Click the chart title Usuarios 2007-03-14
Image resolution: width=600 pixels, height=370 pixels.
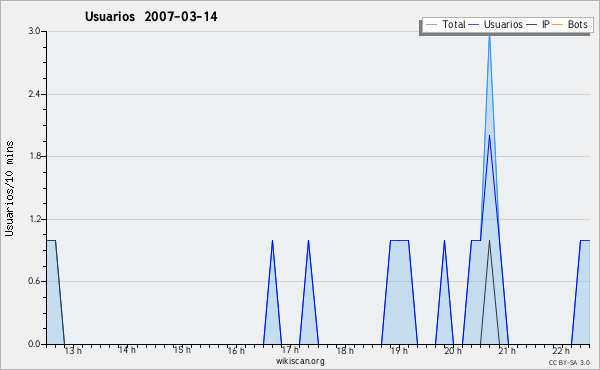coord(151,16)
